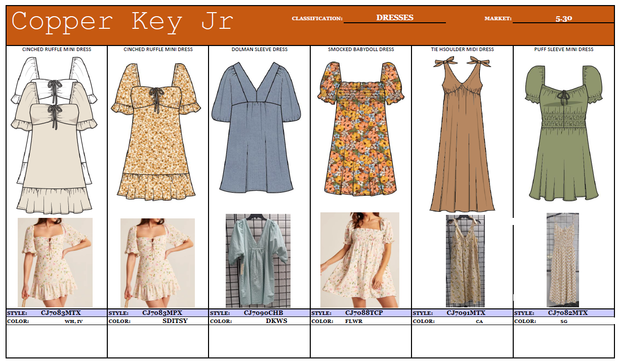Screen dimensions: 618x364
Task: Click the COLOR: label beside SDITSY
Action: tap(119, 322)
